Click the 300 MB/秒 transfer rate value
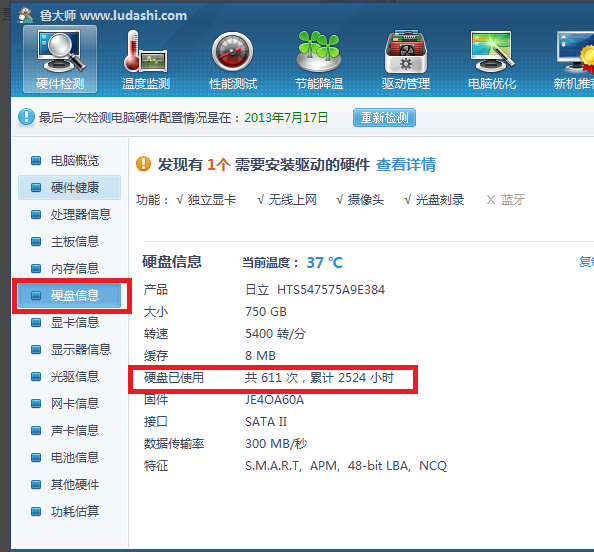The image size is (594, 552). click(x=276, y=444)
